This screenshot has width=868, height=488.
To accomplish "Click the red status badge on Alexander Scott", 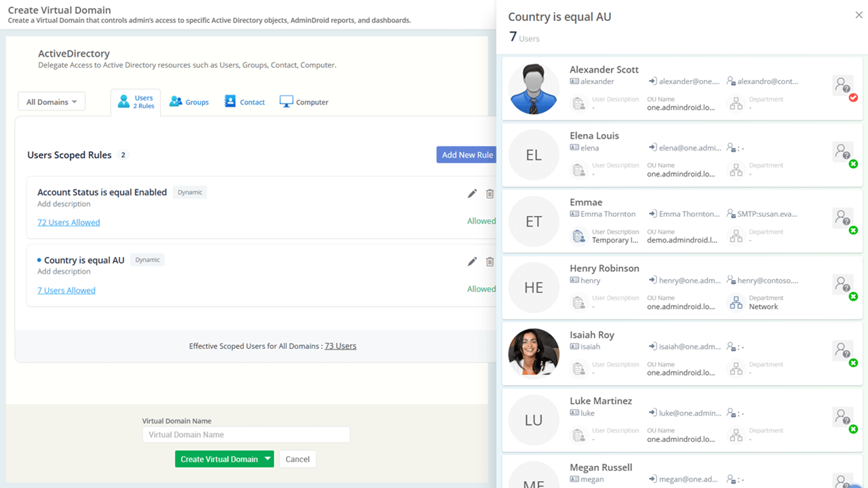I will pyautogui.click(x=853, y=98).
